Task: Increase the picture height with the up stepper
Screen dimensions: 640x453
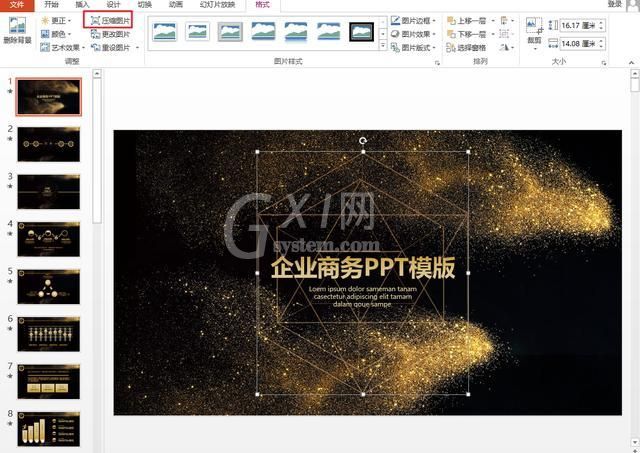Action: 601,22
